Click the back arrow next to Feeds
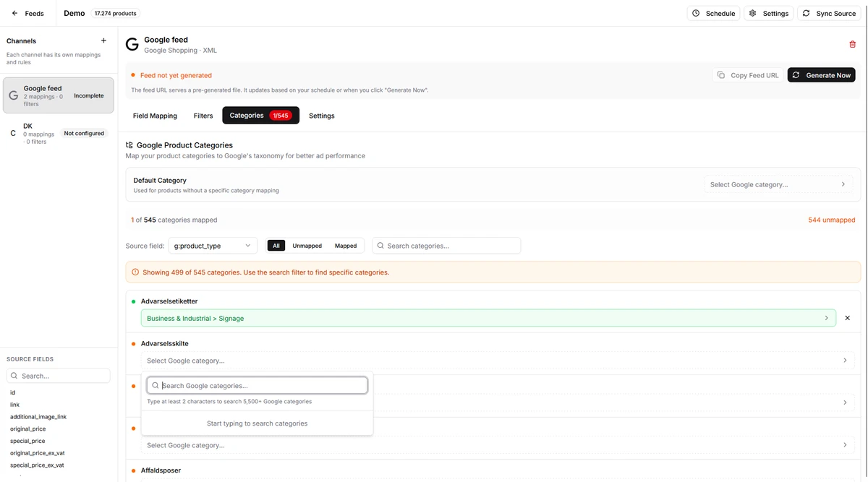Screen dimensions: 868x482 (14, 14)
